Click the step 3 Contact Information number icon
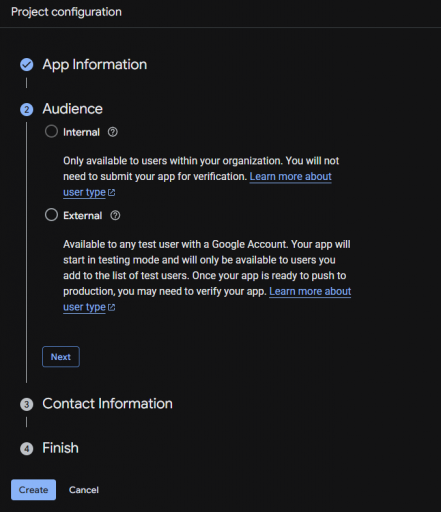The width and height of the screenshot is (441, 512). click(27, 404)
